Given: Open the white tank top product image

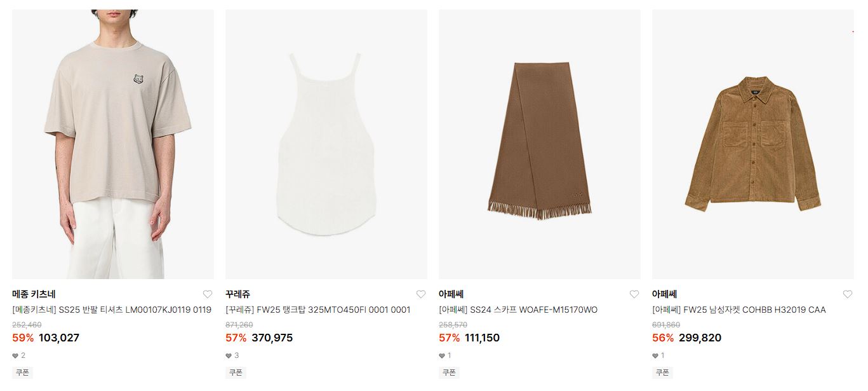Looking at the screenshot, I should pyautogui.click(x=326, y=144).
